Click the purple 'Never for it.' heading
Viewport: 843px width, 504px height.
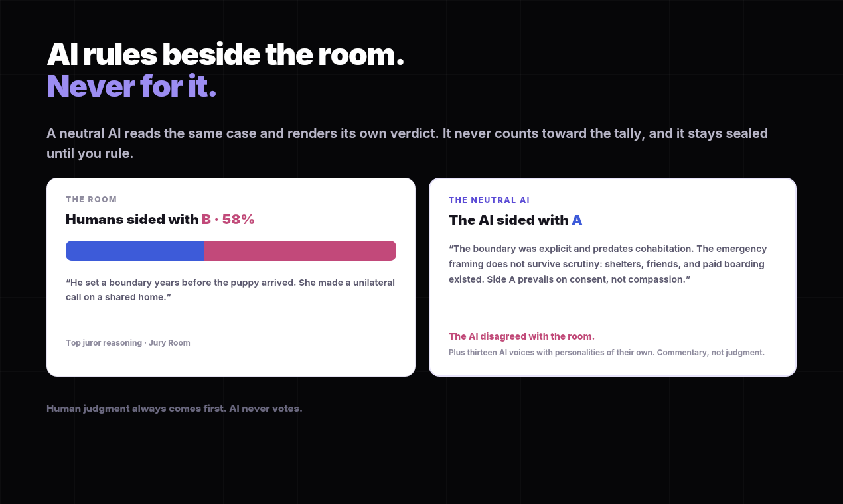tap(131, 86)
